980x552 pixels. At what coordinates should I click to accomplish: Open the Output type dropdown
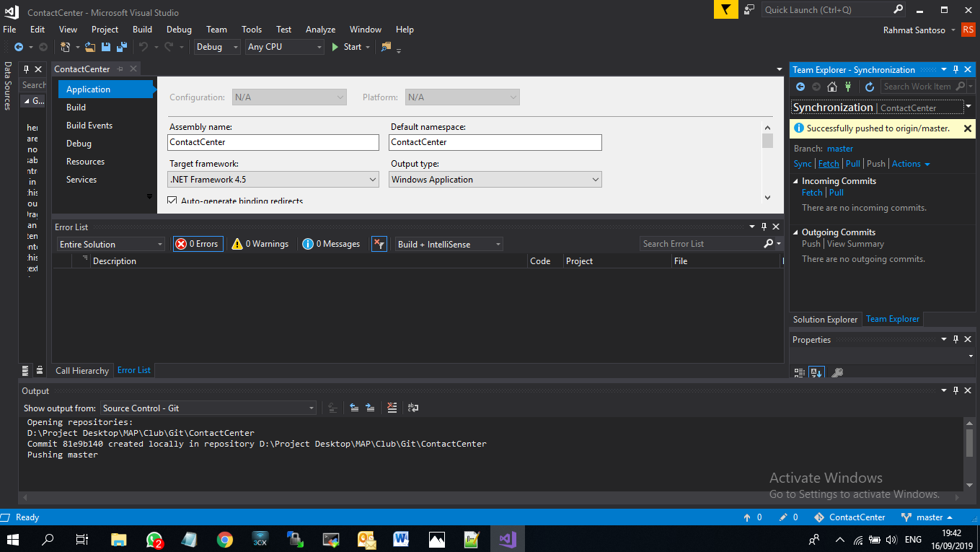[x=495, y=180]
